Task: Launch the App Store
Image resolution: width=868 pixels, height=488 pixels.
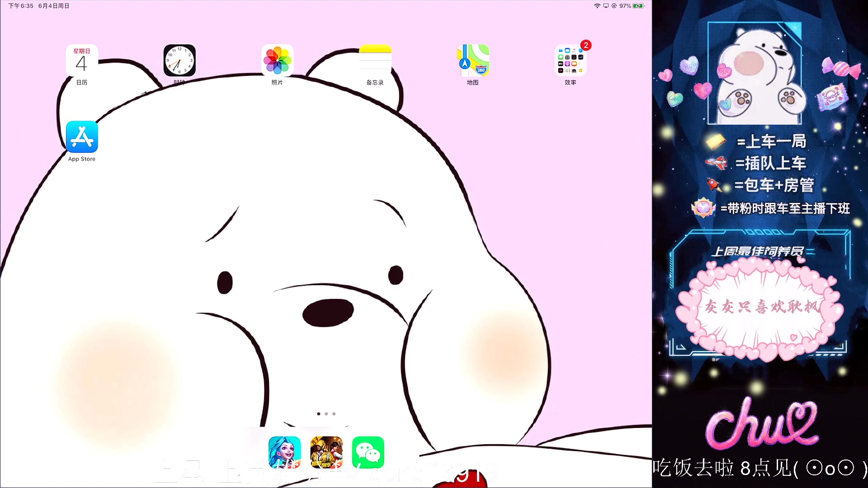Action: (x=82, y=137)
